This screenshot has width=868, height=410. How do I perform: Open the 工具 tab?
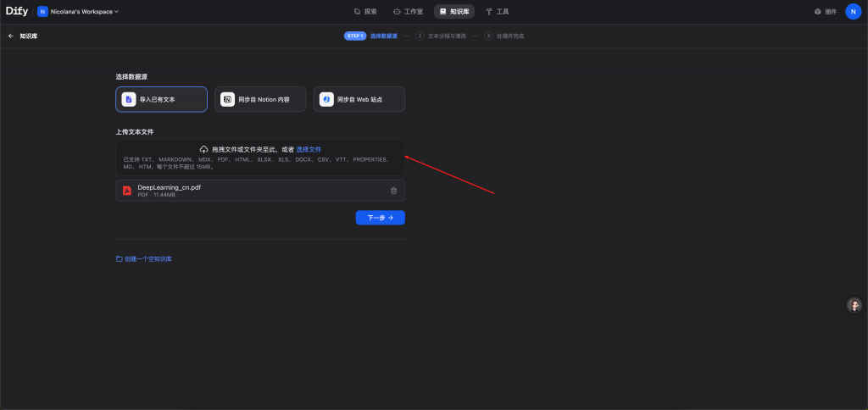coord(498,12)
